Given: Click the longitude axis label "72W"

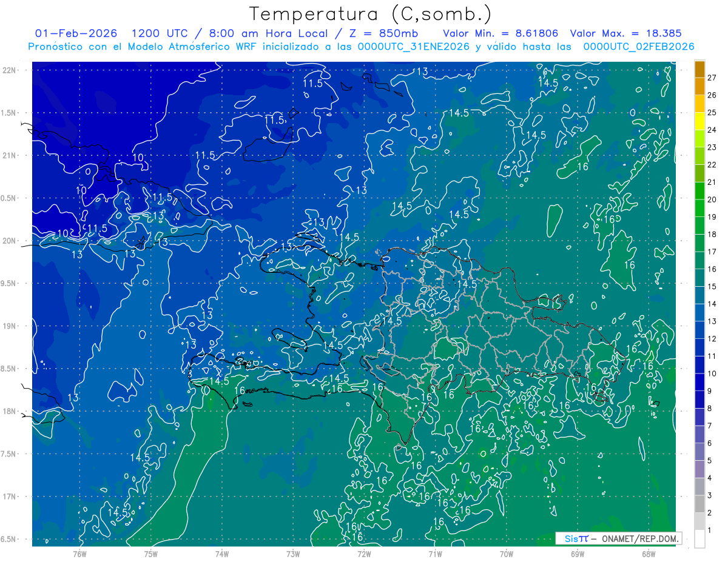Looking at the screenshot, I should [x=364, y=554].
